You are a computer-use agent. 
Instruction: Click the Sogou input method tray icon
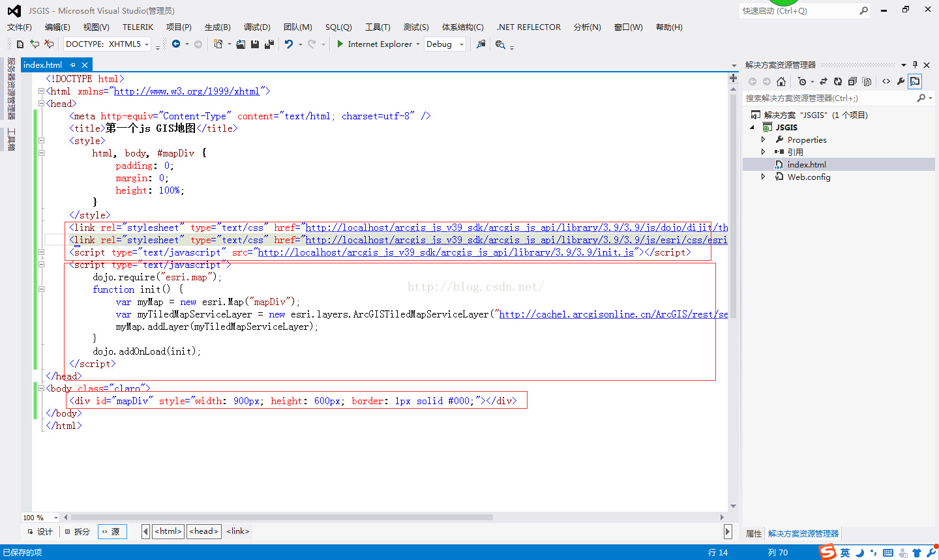827,552
